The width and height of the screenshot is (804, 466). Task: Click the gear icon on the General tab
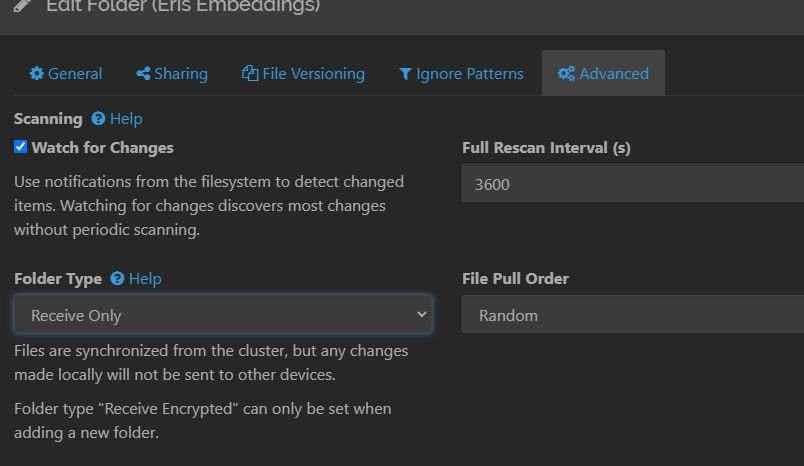(37, 74)
